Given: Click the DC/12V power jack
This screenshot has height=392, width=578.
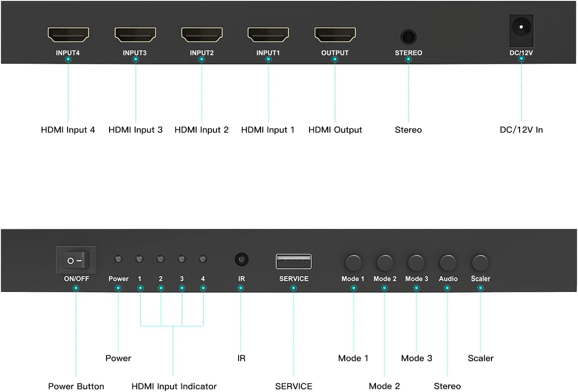Looking at the screenshot, I should (x=521, y=30).
